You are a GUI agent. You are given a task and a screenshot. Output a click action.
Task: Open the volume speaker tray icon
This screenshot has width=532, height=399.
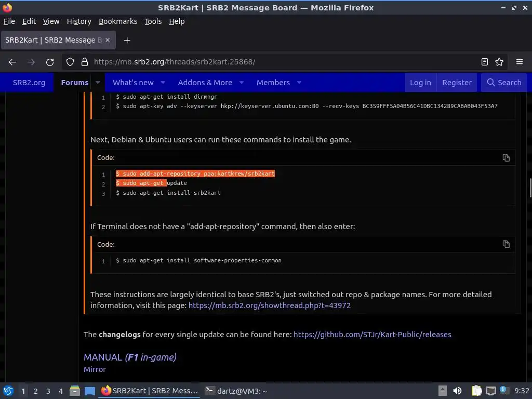(457, 391)
